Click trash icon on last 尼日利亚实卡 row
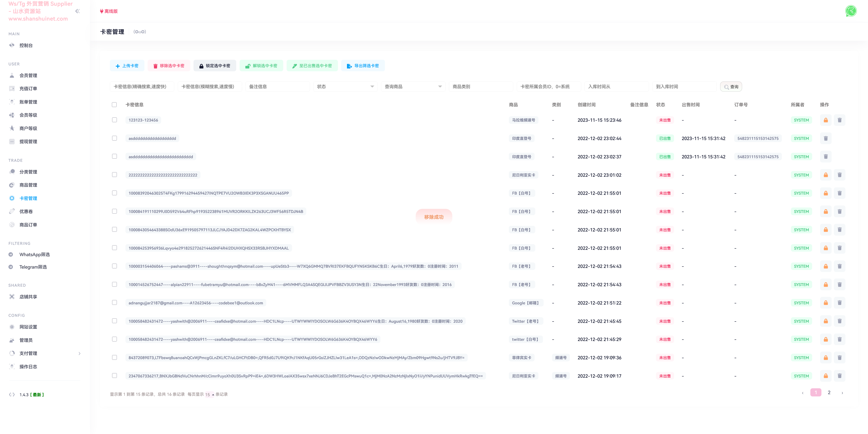Viewport: 868px width, 434px height. [x=839, y=376]
